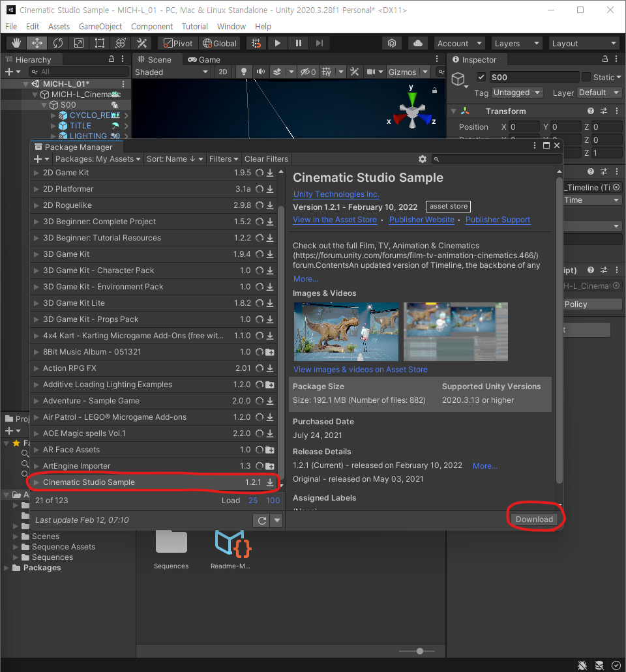
Task: Toggle Global handle rotation
Action: [x=220, y=43]
